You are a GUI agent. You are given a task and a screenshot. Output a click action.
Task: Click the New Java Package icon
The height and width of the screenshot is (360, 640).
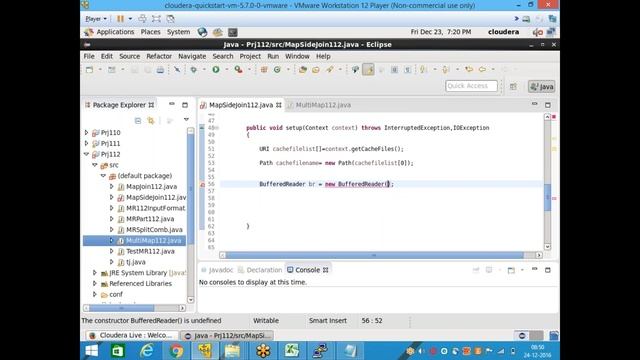264,70
